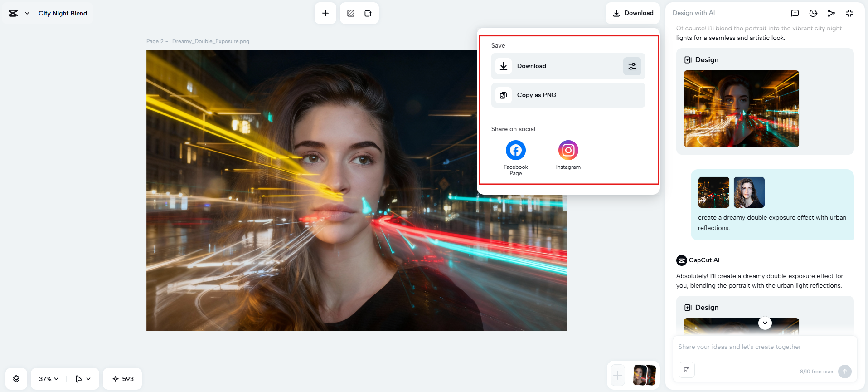868x392 pixels.
Task: Expand the 37% zoom level dropdown
Action: 48,379
